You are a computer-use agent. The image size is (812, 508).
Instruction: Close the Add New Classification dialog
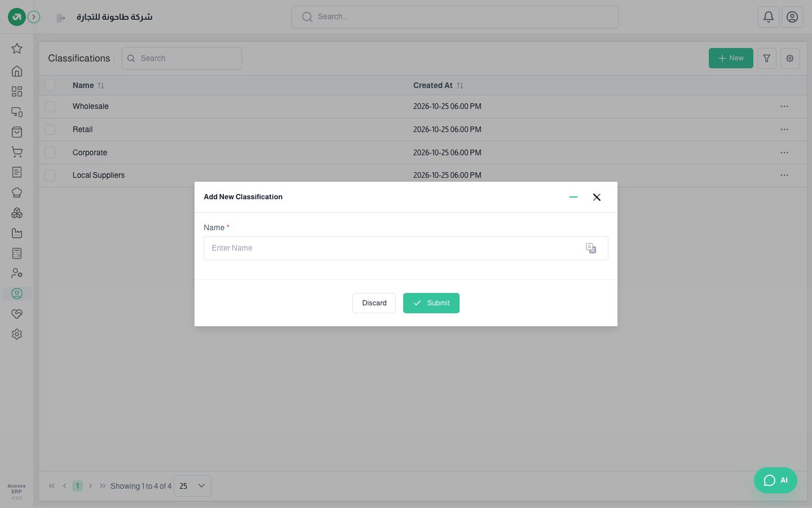[597, 197]
